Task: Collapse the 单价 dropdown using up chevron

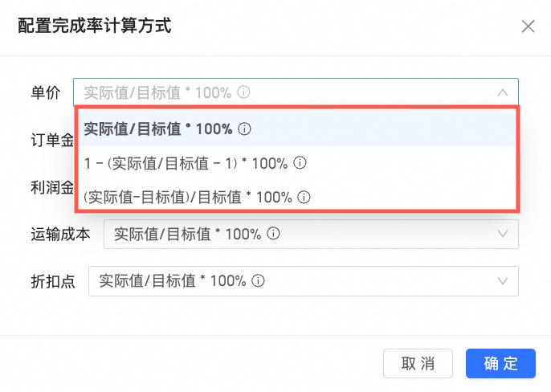Action: coord(503,92)
